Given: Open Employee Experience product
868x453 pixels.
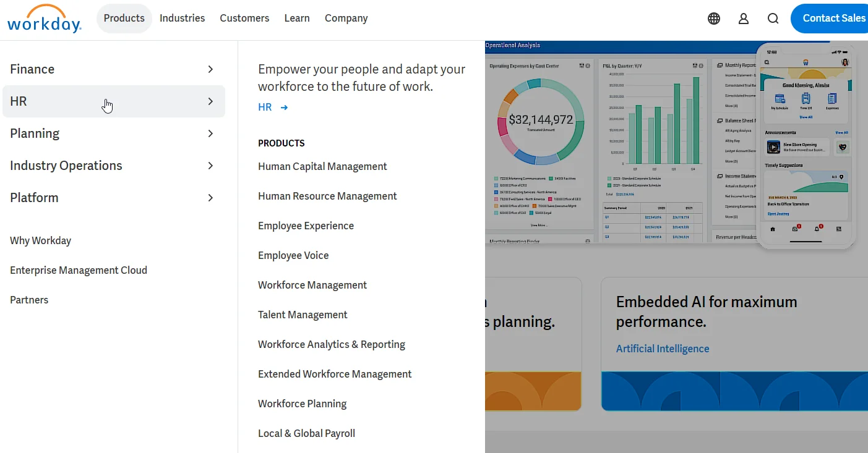Looking at the screenshot, I should [306, 226].
